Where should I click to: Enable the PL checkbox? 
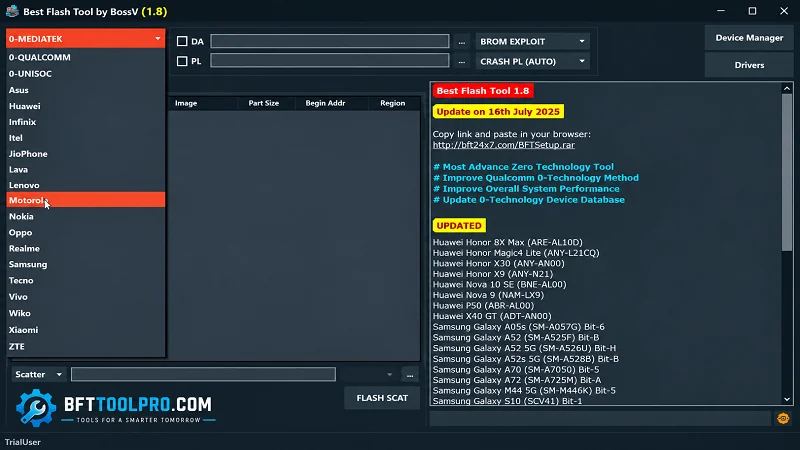(182, 61)
